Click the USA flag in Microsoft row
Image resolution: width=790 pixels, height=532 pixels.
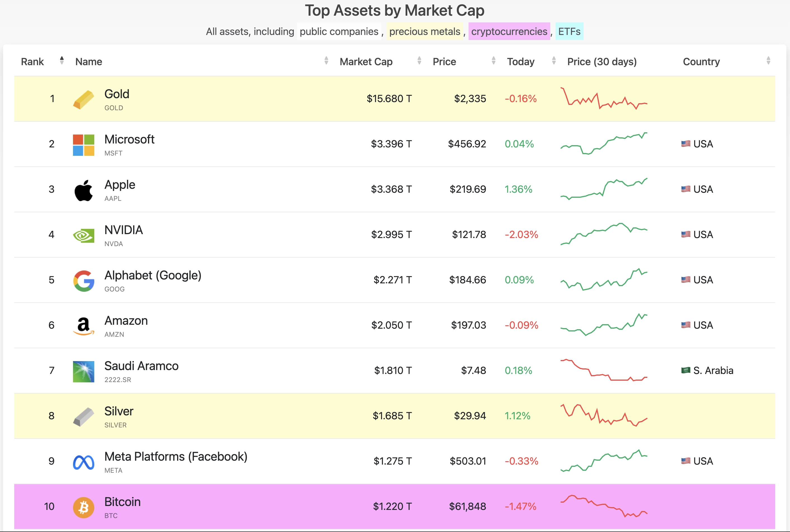pos(685,144)
